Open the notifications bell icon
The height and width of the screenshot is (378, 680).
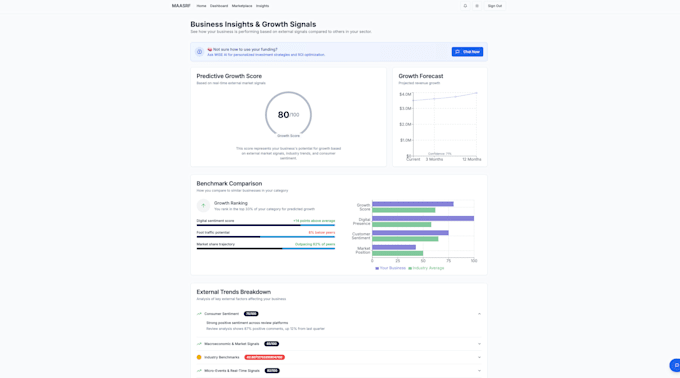(465, 6)
